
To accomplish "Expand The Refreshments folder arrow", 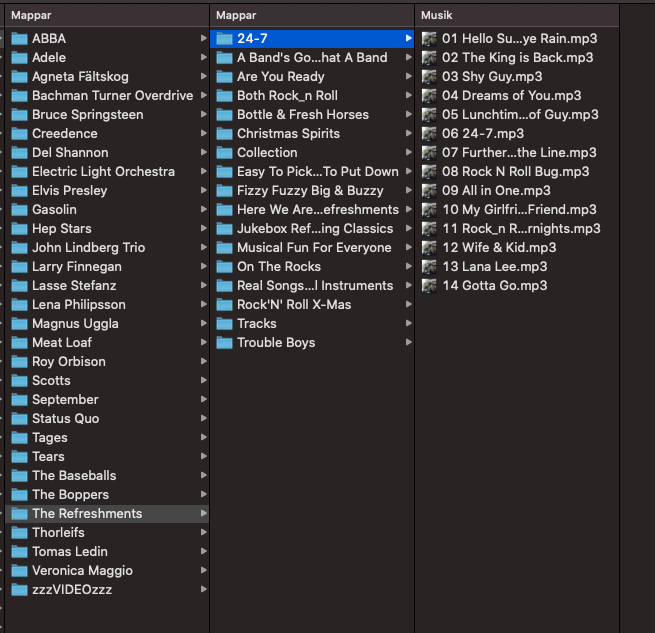I will click(x=203, y=513).
